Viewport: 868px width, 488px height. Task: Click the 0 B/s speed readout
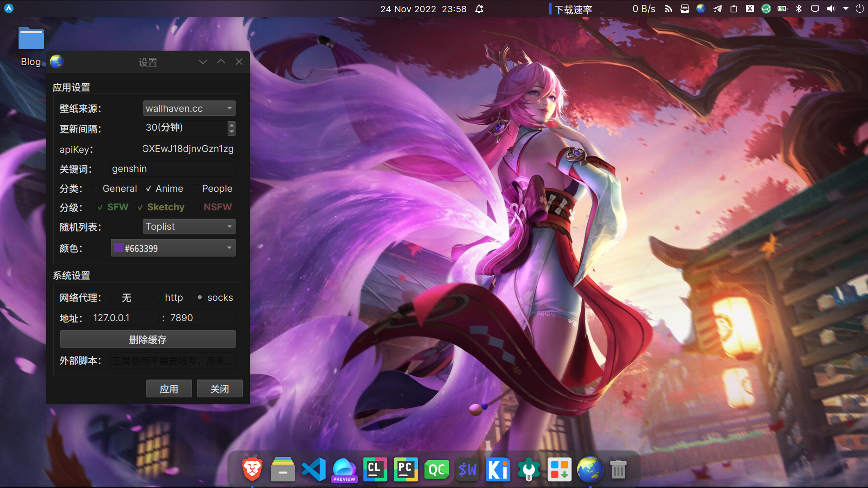643,9
